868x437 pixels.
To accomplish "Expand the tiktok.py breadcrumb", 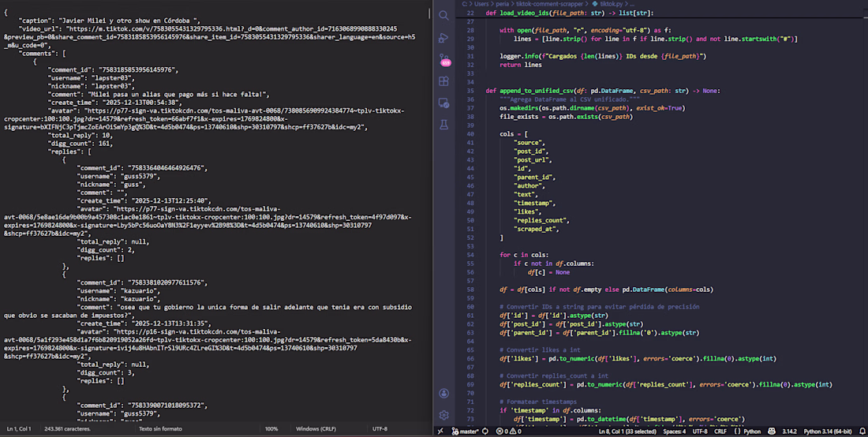I will pos(610,4).
